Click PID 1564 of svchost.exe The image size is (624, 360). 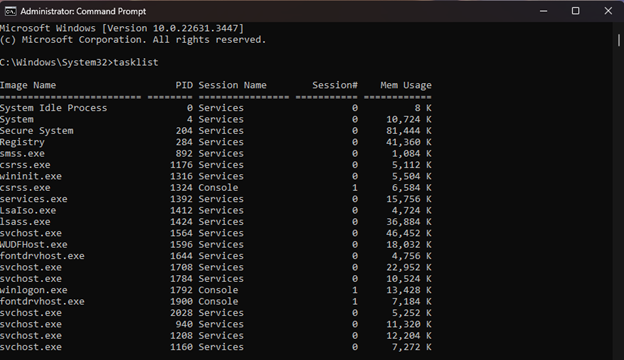point(181,233)
